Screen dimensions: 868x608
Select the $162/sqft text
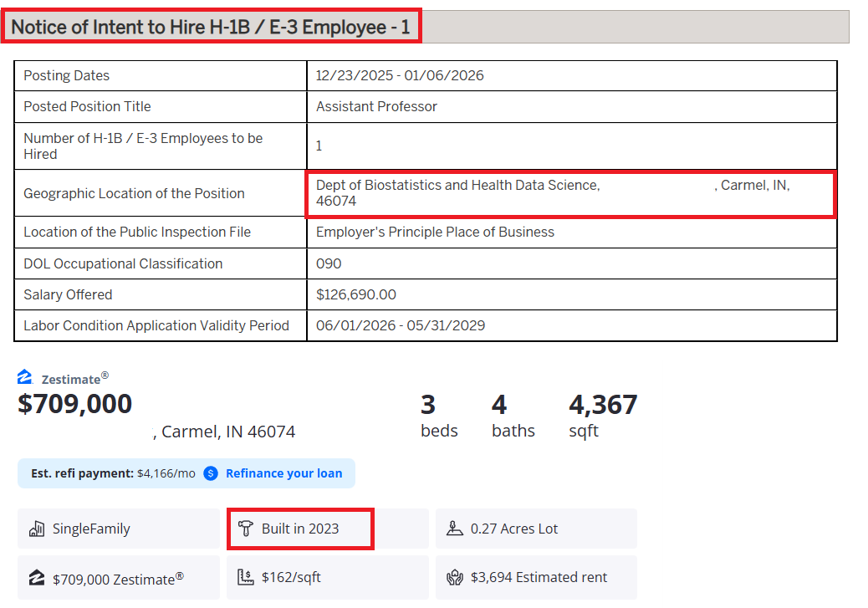tap(291, 578)
